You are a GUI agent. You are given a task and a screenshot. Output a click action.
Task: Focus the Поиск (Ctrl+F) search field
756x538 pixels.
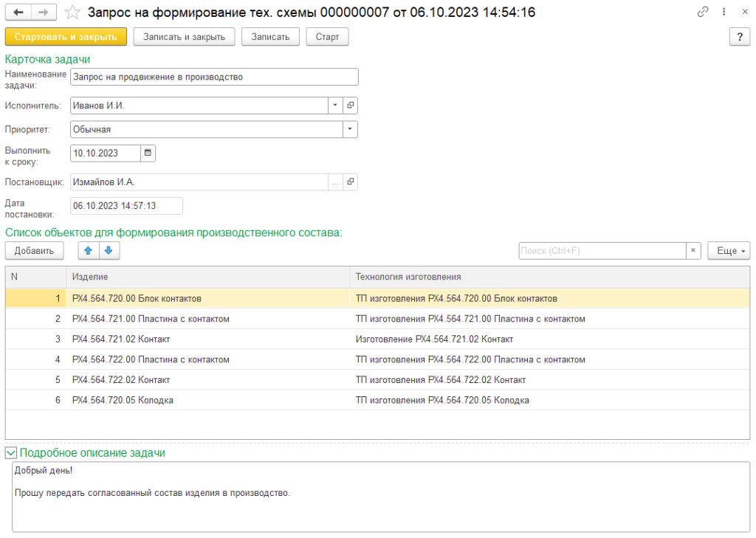point(602,251)
